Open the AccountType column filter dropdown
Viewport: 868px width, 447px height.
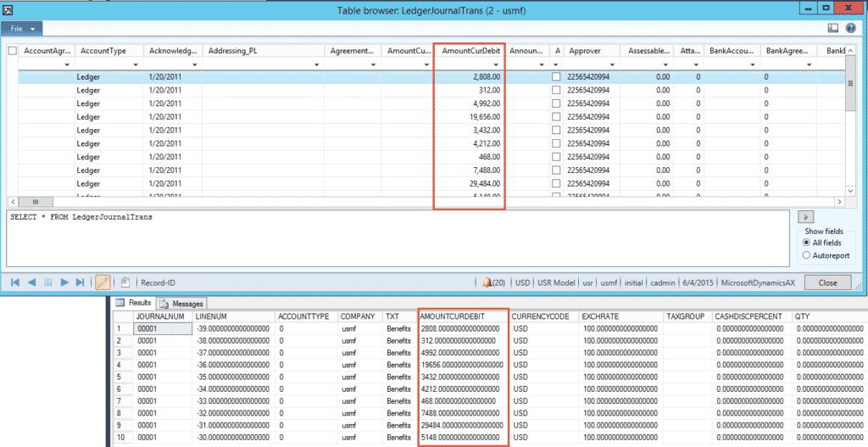coord(136,64)
